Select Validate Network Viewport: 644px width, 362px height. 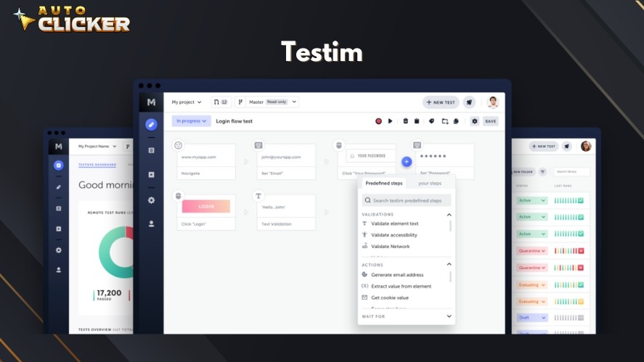(390, 246)
